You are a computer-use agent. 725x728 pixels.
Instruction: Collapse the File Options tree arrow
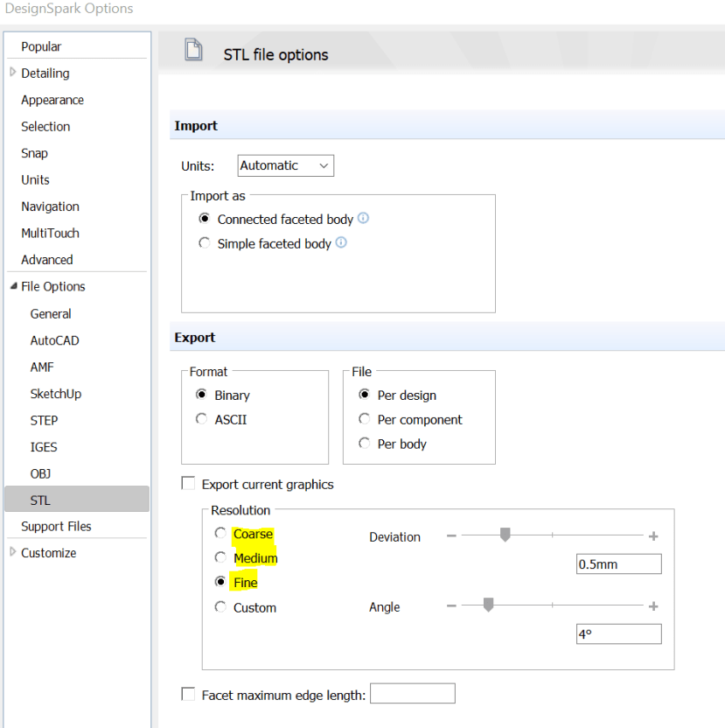point(13,286)
